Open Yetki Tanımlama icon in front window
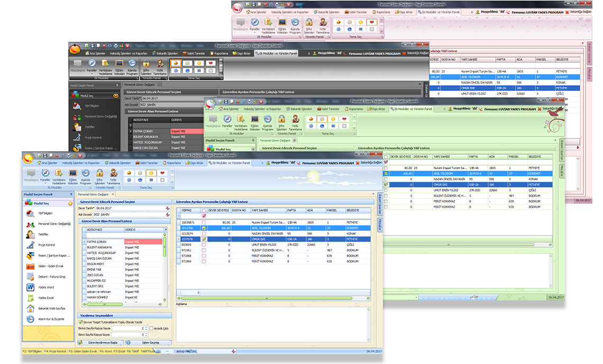This screenshot has width=603, height=364. click(x=113, y=174)
